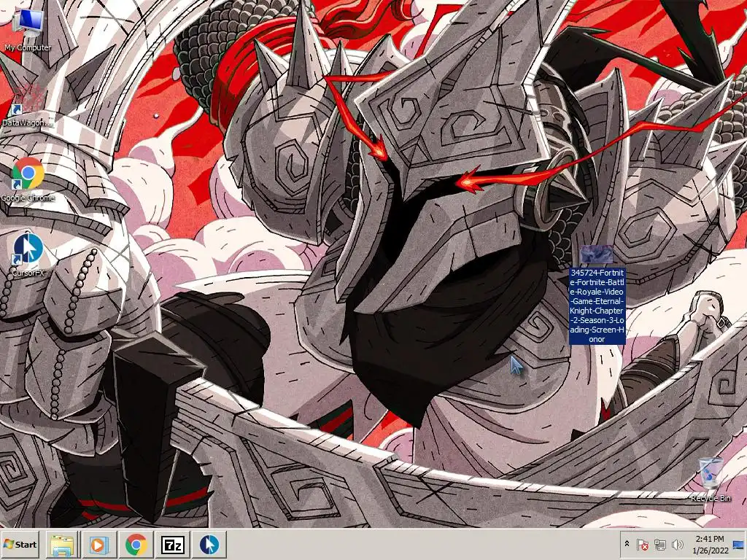Open 7-Zip from the taskbar
Image resolution: width=747 pixels, height=560 pixels.
coord(173,544)
